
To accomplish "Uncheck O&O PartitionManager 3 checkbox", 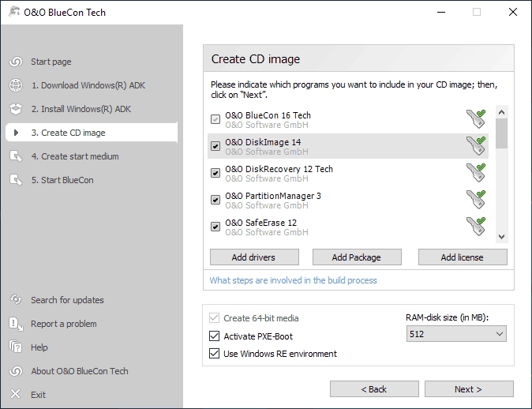I will click(215, 200).
